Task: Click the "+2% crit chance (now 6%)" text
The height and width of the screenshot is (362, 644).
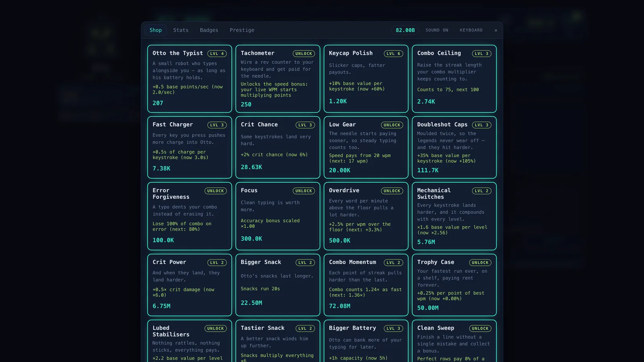Action: point(274,155)
